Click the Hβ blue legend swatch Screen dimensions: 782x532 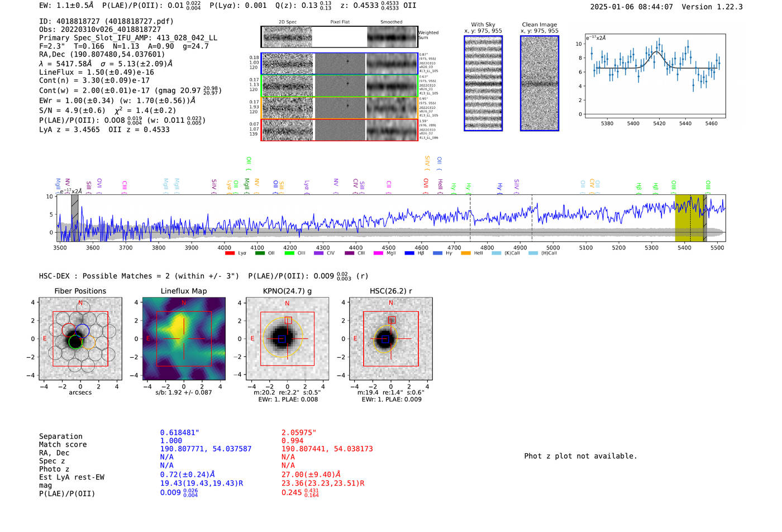(409, 253)
